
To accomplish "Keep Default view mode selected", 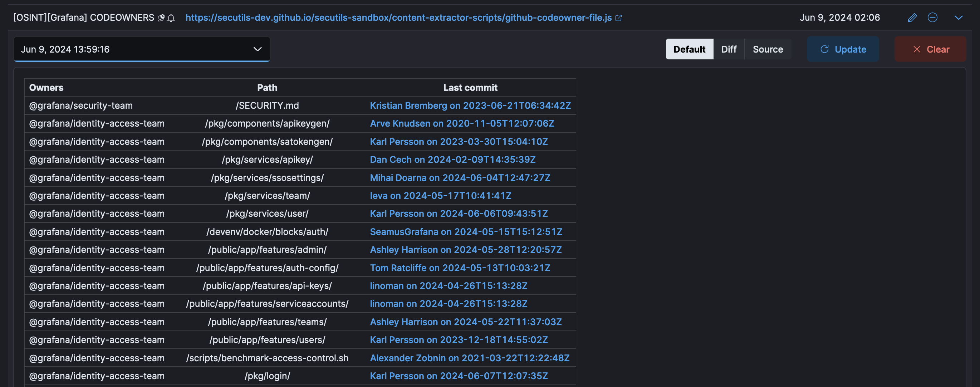I will [689, 49].
